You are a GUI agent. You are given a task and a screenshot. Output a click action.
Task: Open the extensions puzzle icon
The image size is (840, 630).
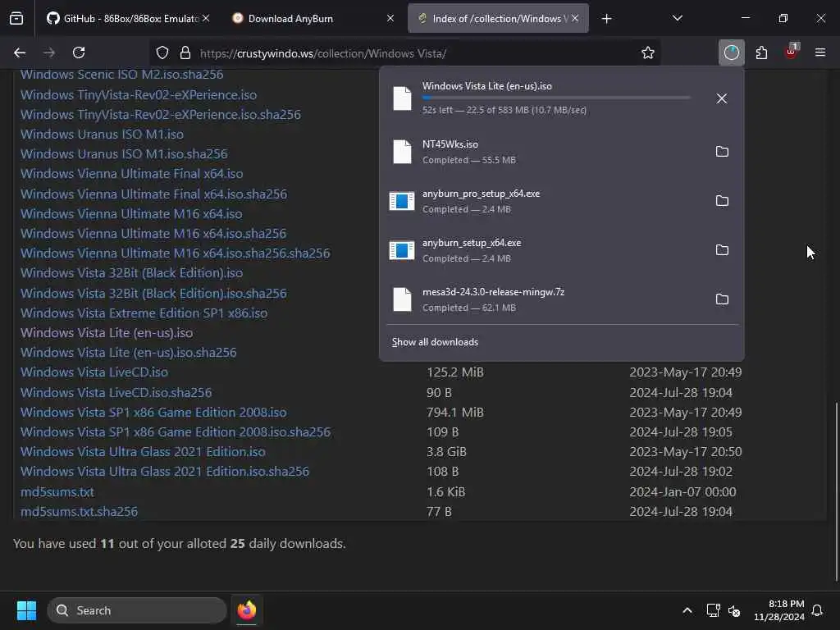761,52
